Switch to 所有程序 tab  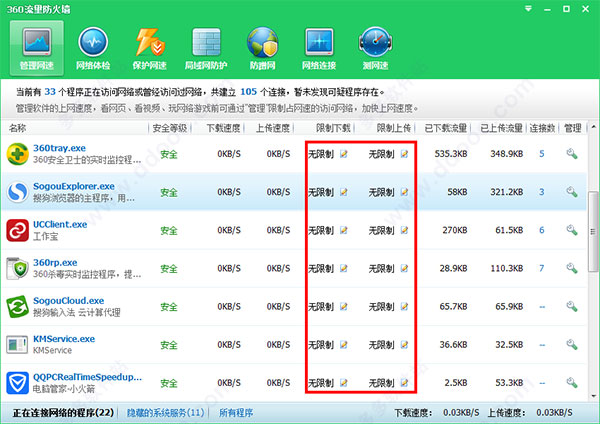pos(236,413)
